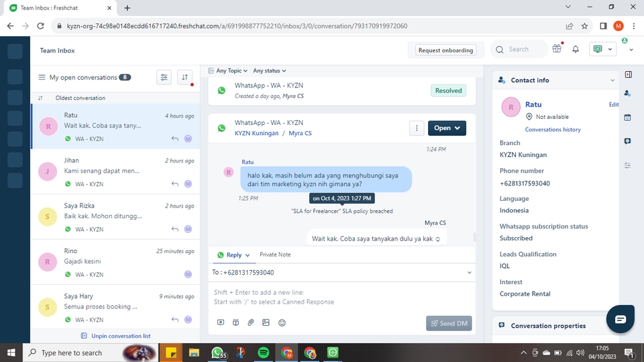The width and height of the screenshot is (644, 362).
Task: Open the notifications bell
Action: (x=576, y=50)
